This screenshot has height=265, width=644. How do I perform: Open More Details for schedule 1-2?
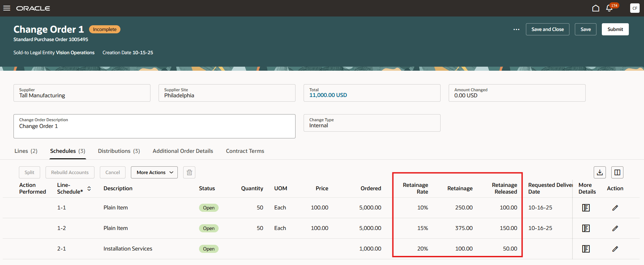coord(586,228)
